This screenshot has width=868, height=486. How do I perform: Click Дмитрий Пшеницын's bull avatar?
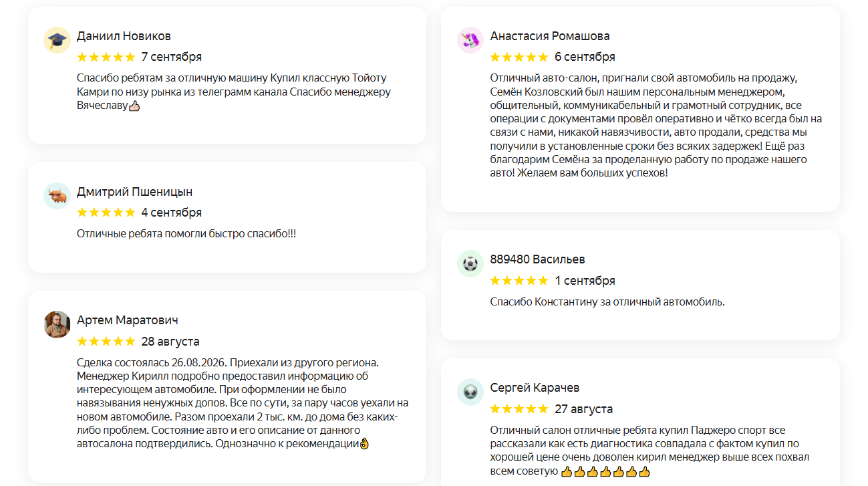coord(57,196)
